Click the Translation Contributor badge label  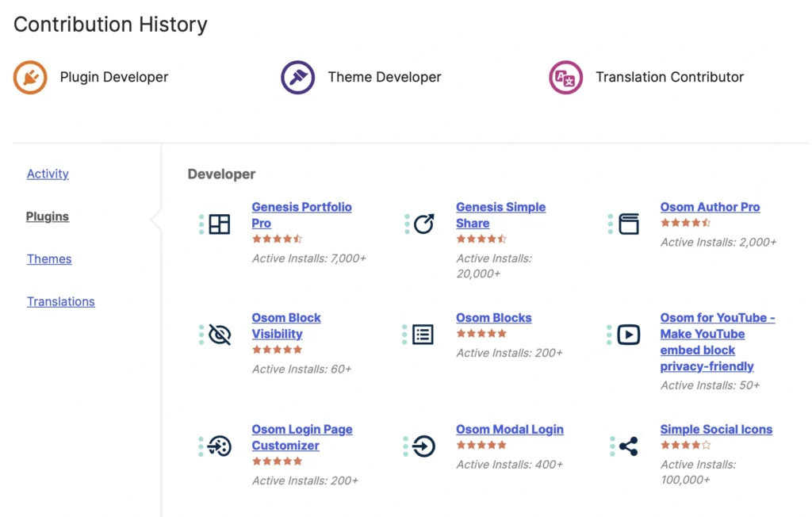(x=669, y=77)
